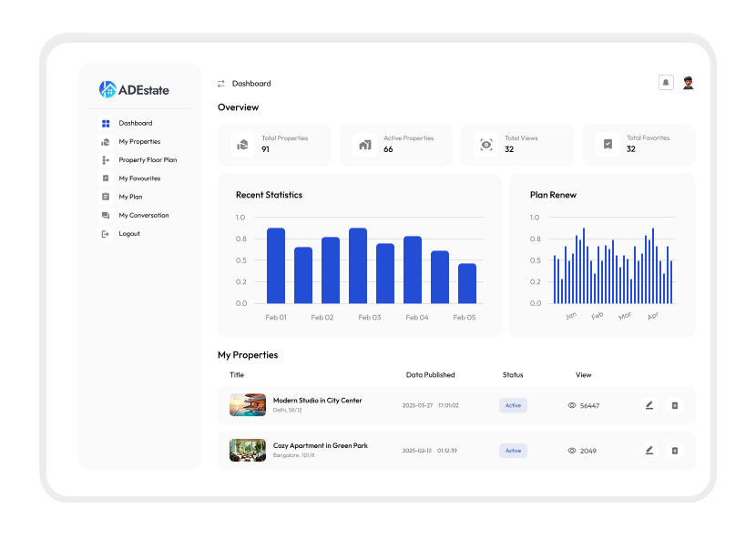Viewport: 756px width, 539px height.
Task: Go to Property Floor Plan page
Action: click(x=147, y=160)
